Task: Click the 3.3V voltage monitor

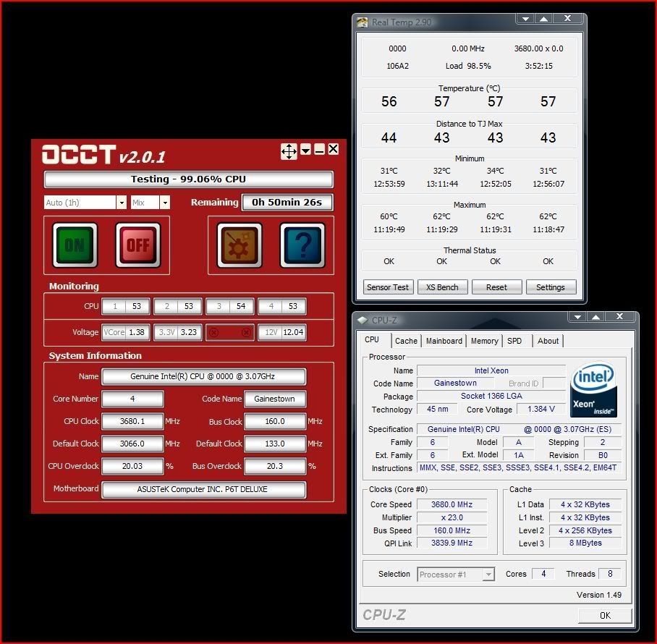Action: point(178,332)
